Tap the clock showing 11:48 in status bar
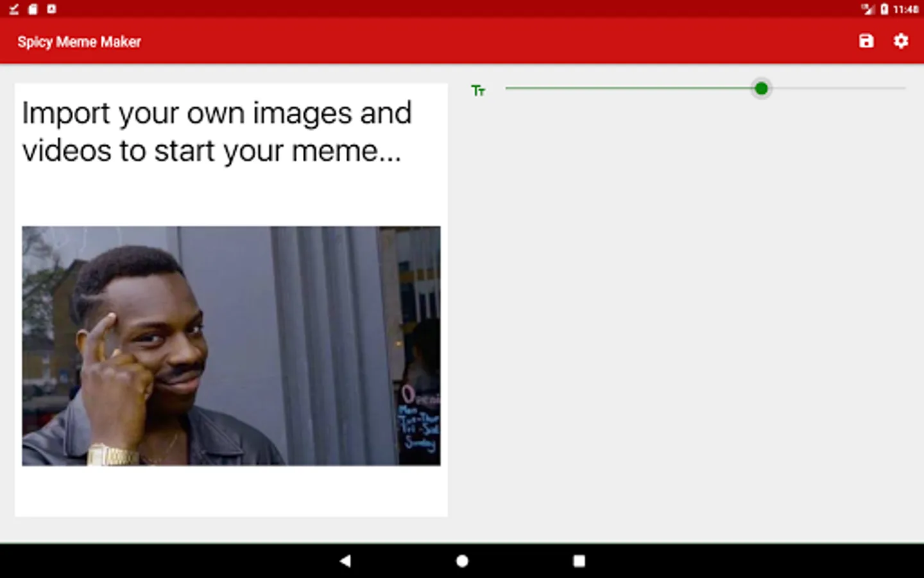Viewport: 924px width, 578px height. click(x=905, y=9)
